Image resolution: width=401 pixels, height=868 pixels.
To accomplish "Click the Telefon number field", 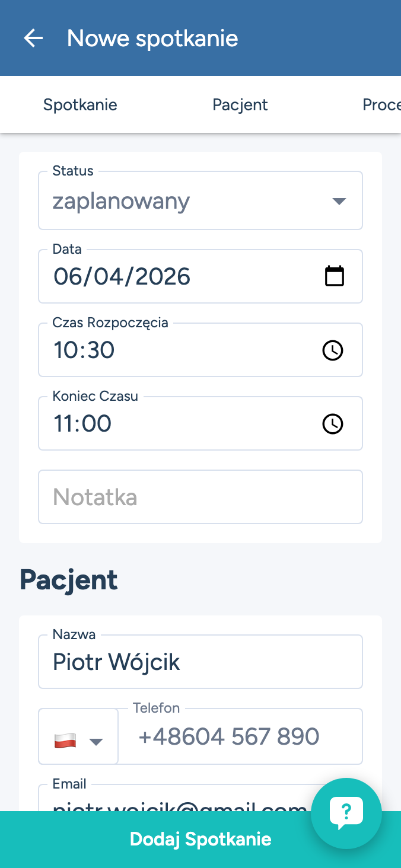I will (x=240, y=737).
